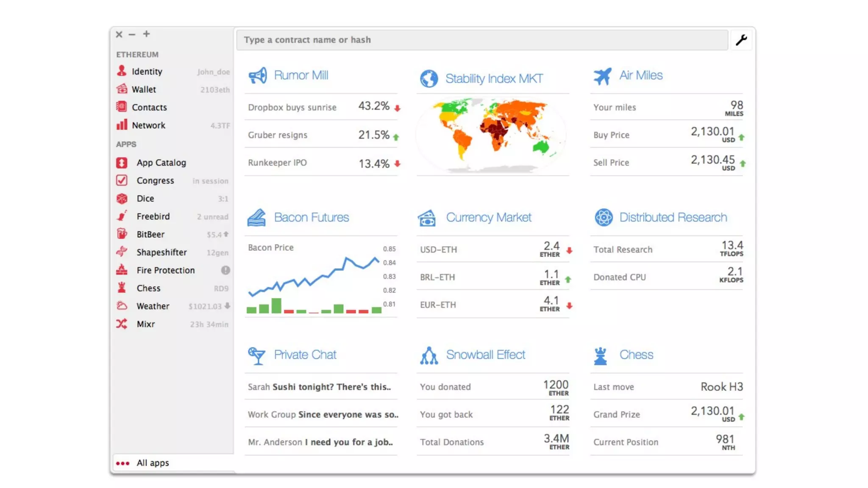Click the Air Miles airplane icon
This screenshot has height=488, width=868.
pos(602,76)
